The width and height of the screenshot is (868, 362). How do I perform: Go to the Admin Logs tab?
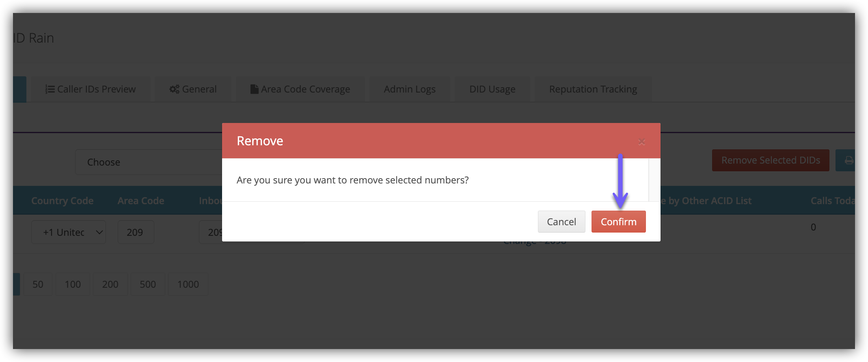pos(409,89)
